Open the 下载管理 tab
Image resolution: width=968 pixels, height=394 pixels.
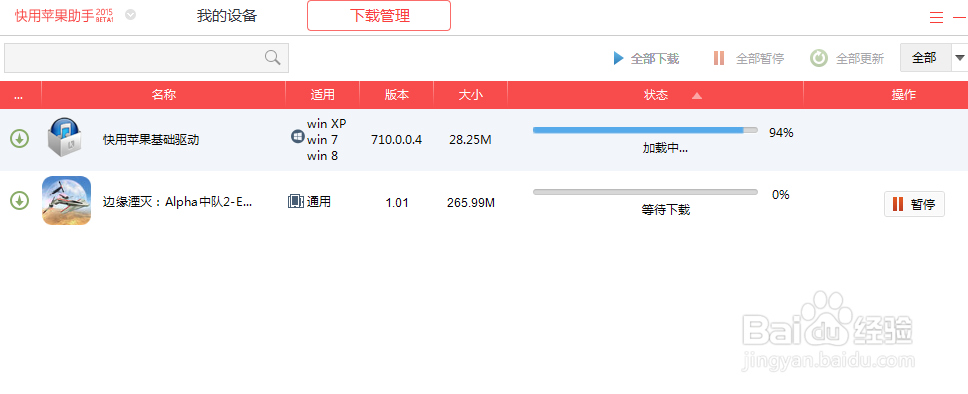379,15
